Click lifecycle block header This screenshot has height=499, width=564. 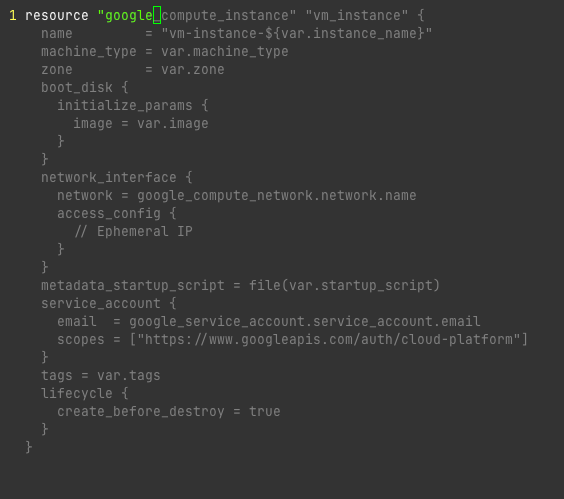pyautogui.click(x=85, y=393)
